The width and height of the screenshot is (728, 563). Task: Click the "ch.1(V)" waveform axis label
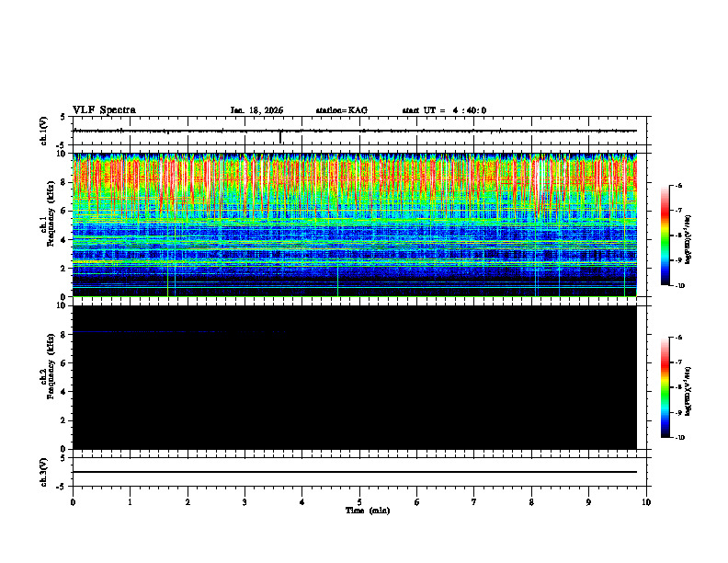tap(43, 131)
